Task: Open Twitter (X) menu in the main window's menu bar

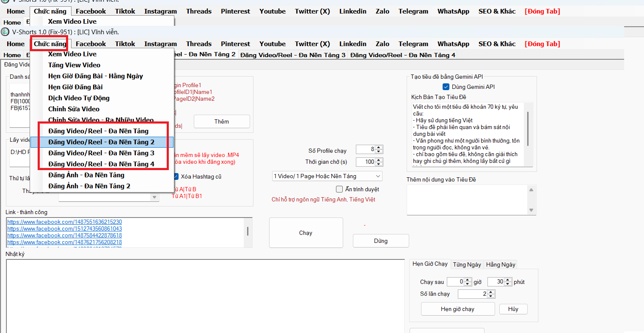Action: (312, 44)
